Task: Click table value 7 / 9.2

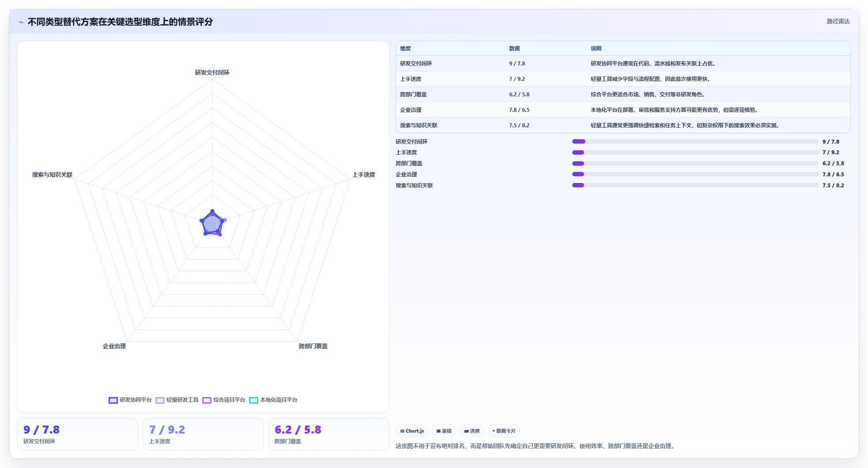Action: [517, 79]
